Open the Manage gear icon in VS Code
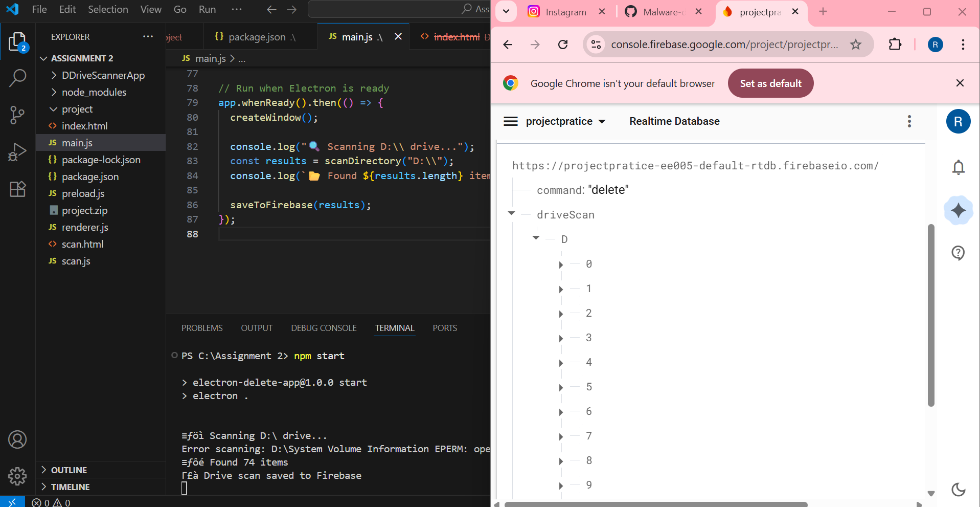980x507 pixels. (x=17, y=476)
